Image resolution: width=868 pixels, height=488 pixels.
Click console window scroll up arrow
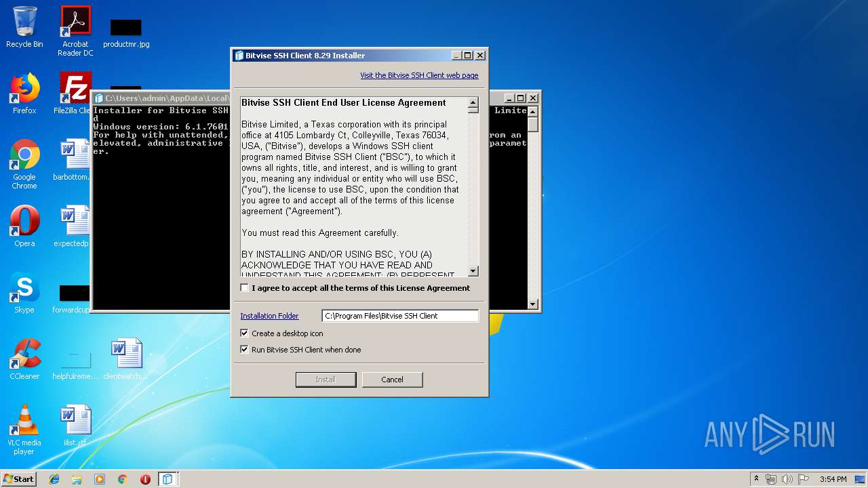coord(533,111)
